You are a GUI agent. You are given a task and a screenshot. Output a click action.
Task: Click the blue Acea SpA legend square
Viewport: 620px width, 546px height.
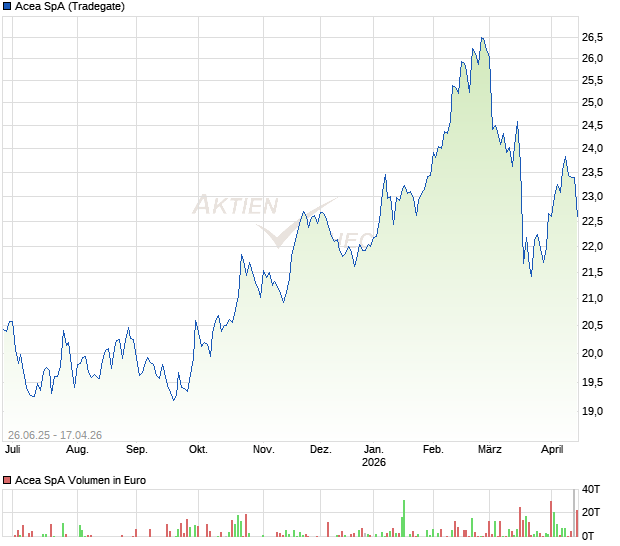[7, 6]
